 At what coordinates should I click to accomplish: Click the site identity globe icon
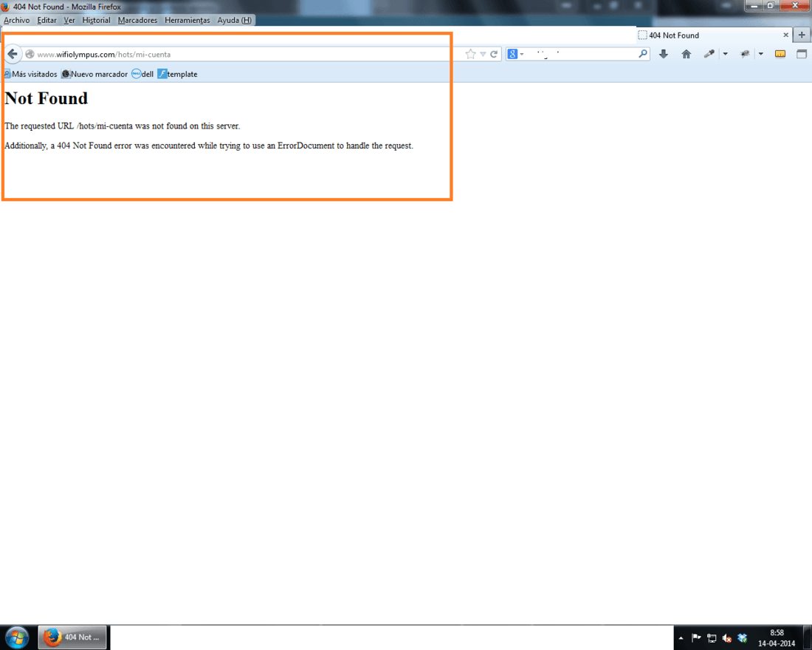coord(30,54)
